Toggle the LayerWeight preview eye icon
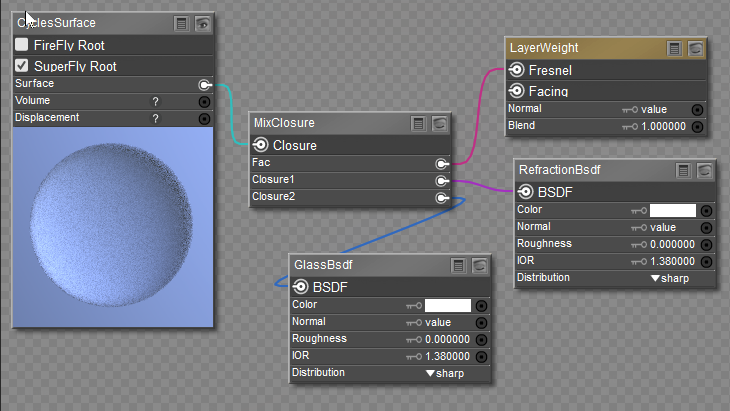 [x=695, y=48]
